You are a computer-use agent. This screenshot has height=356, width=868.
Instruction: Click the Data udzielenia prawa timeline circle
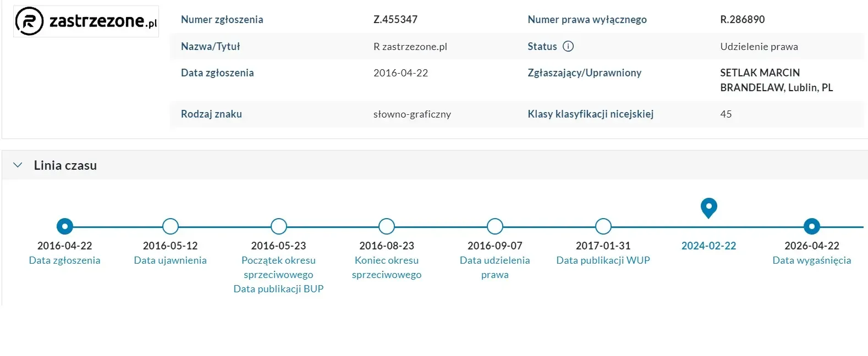[x=494, y=226]
